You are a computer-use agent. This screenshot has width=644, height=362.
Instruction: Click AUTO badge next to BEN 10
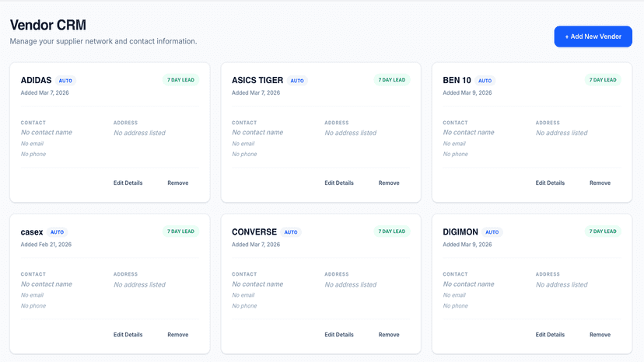485,81
